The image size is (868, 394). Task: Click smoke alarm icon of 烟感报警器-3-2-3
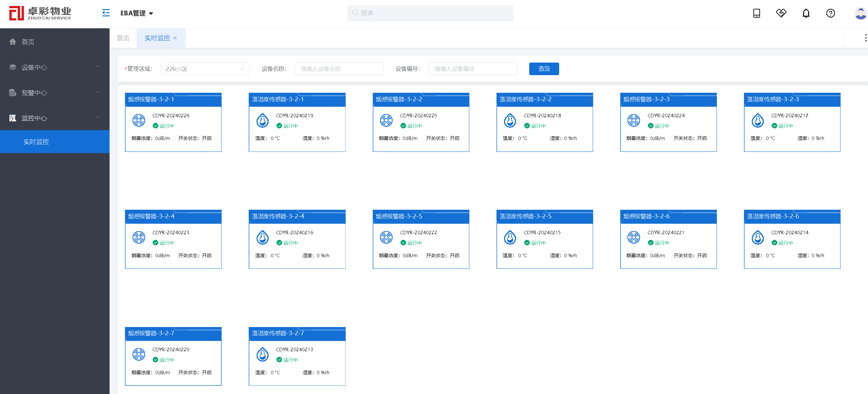[634, 120]
